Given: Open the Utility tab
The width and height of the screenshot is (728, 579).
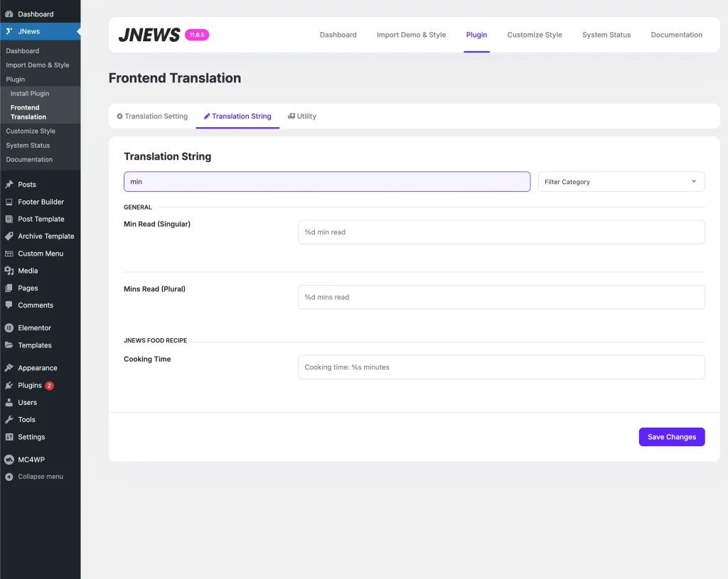Looking at the screenshot, I should tap(302, 117).
